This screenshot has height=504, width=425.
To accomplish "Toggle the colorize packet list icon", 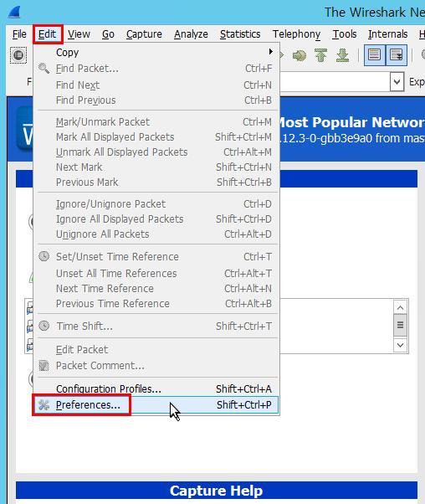I will [x=375, y=55].
